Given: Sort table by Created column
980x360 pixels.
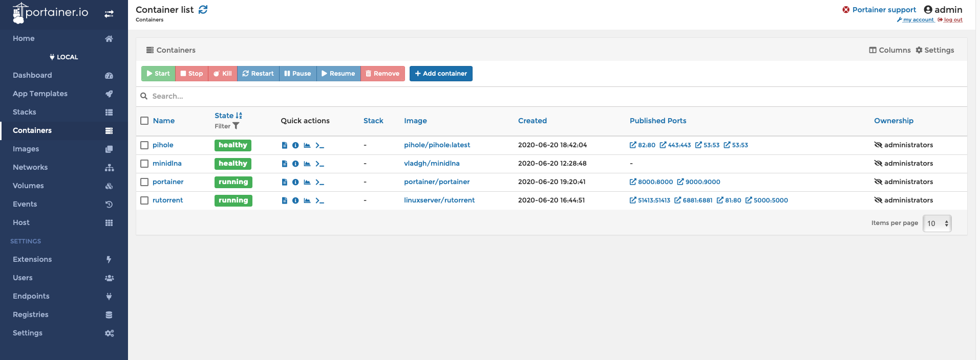Looking at the screenshot, I should 532,121.
